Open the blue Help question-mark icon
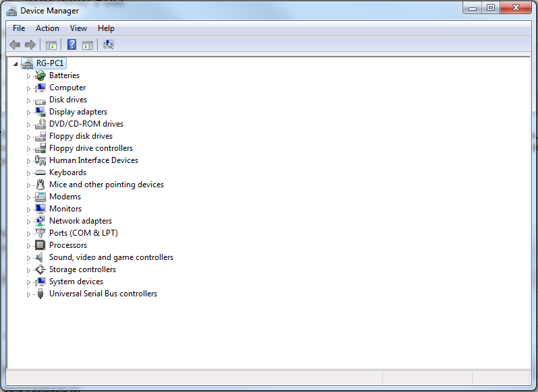Screen dimensions: 538x392 pyautogui.click(x=71, y=44)
